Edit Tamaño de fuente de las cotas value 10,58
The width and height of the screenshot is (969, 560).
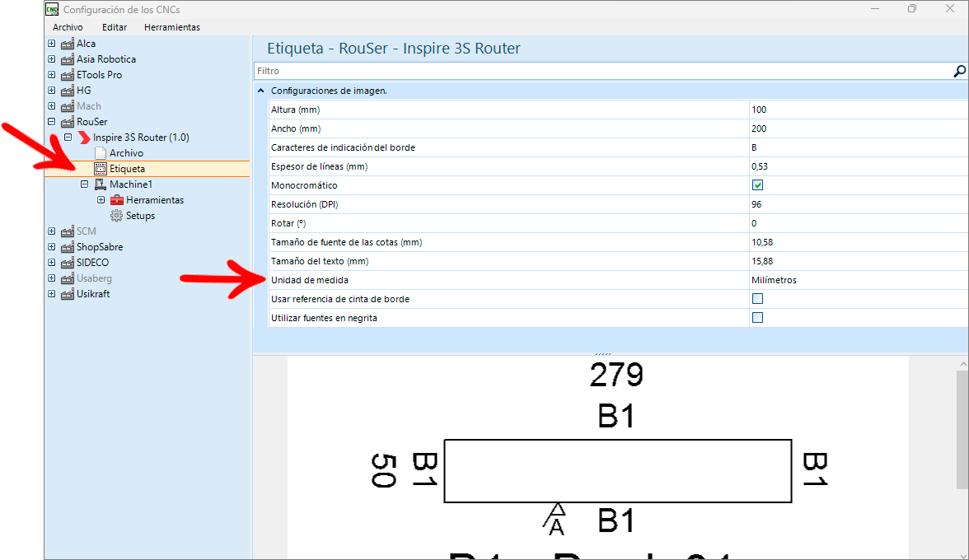click(x=858, y=242)
